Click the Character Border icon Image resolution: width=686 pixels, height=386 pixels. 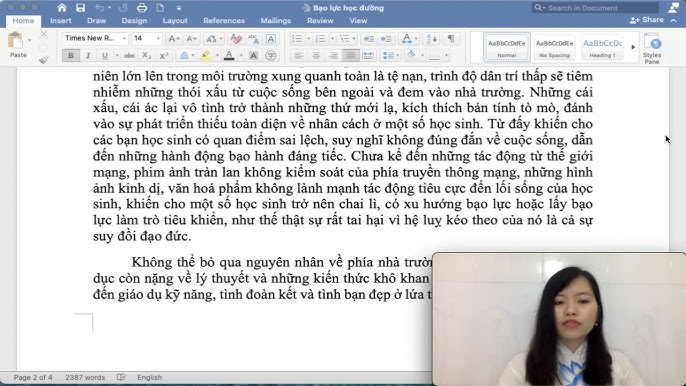(271, 39)
